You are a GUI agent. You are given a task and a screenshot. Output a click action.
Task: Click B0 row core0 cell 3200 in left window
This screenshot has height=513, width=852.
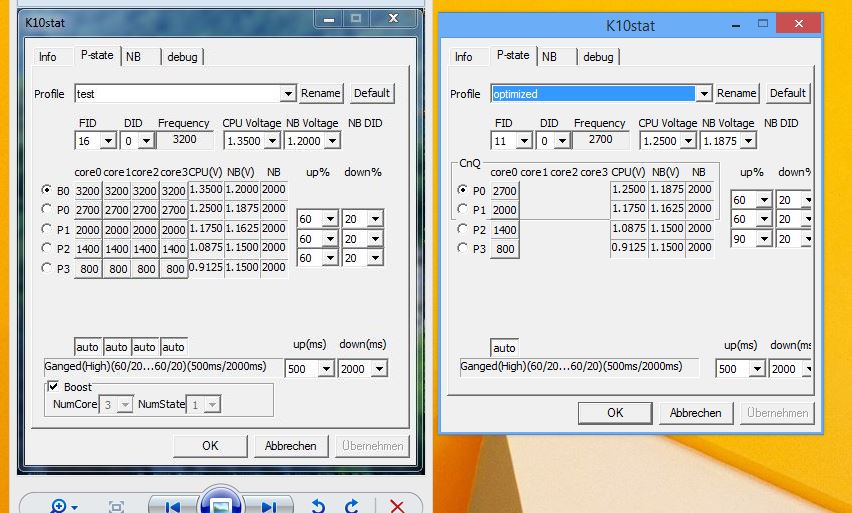88,191
